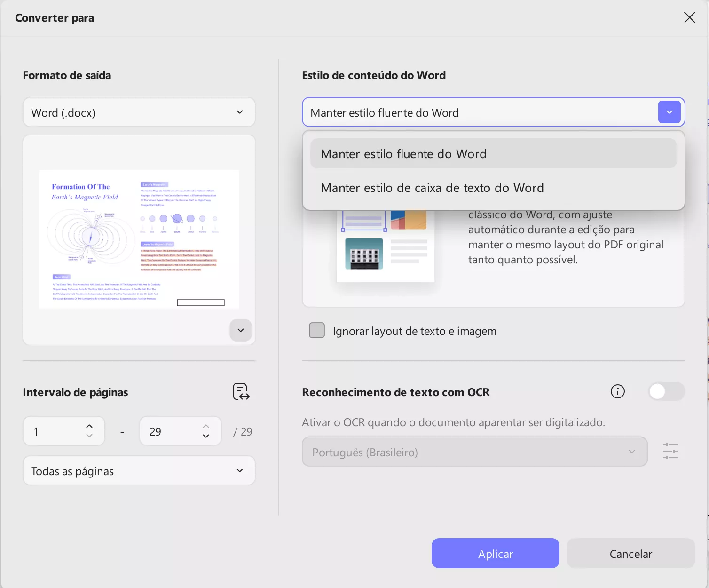
Task: Open OCR advanced settings sliders icon
Action: tap(670, 451)
